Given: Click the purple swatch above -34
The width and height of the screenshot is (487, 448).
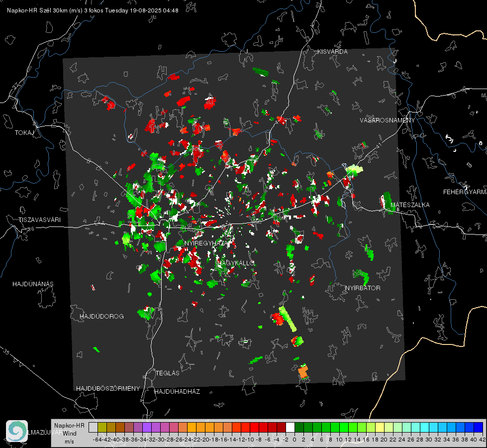Looking at the screenshot, I should pos(147,427).
